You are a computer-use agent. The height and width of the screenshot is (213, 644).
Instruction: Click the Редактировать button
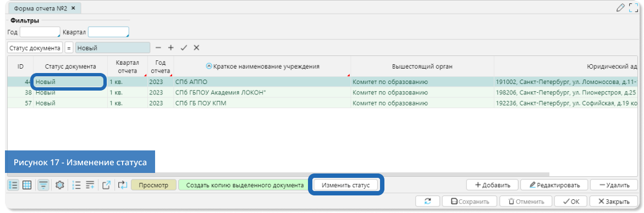click(x=554, y=185)
